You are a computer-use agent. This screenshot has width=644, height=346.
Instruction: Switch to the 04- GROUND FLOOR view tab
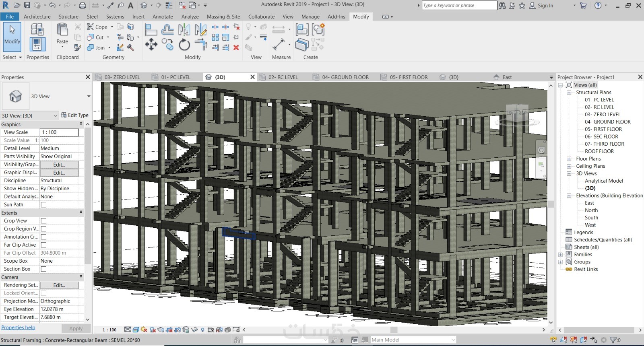(345, 77)
